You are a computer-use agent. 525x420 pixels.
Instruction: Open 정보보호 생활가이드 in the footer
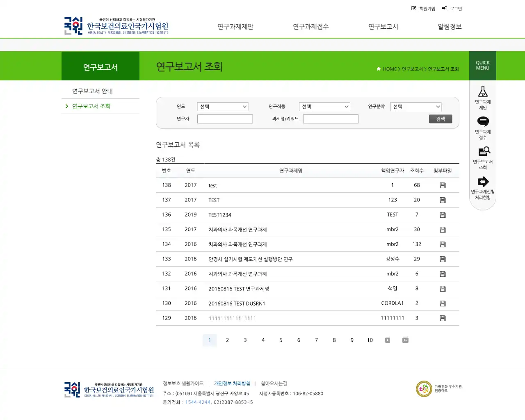point(183,383)
